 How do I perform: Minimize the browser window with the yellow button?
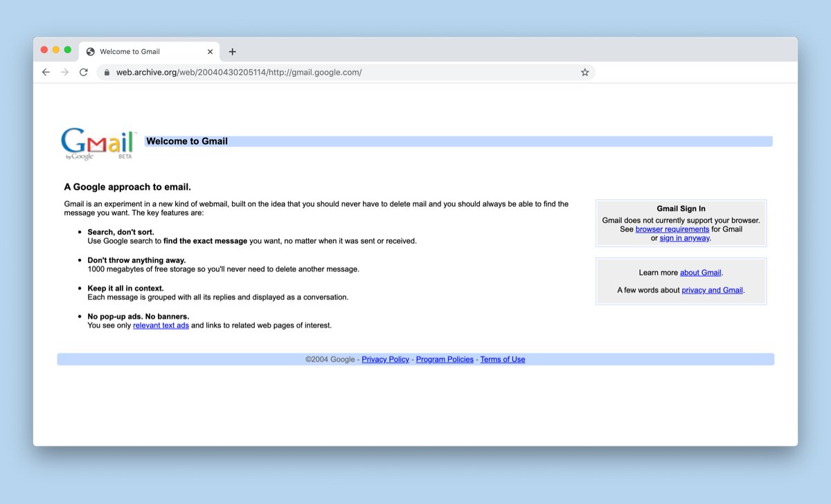point(56,50)
